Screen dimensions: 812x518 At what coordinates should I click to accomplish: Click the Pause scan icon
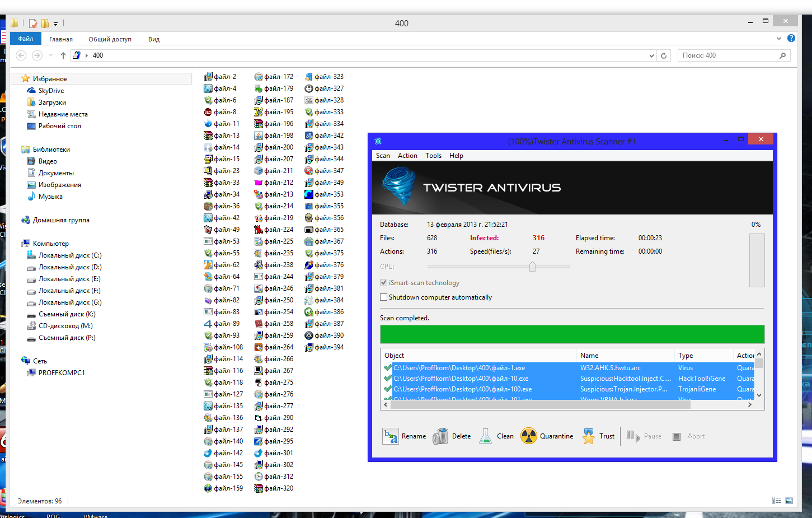633,436
